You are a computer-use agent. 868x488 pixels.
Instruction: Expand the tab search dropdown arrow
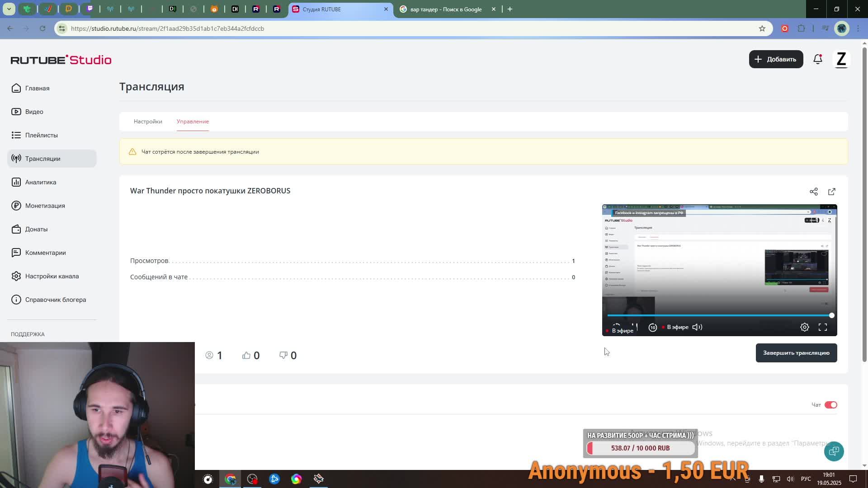pyautogui.click(x=9, y=9)
